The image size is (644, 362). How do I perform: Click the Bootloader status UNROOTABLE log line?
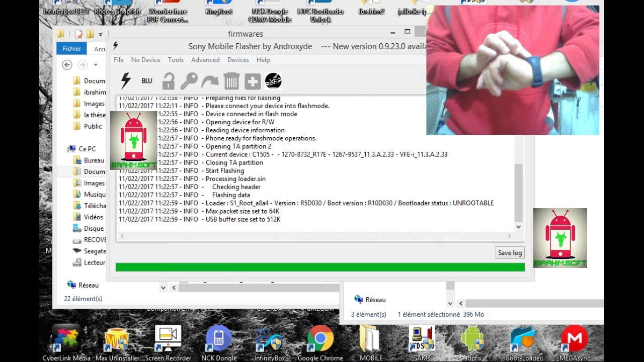pyautogui.click(x=306, y=203)
